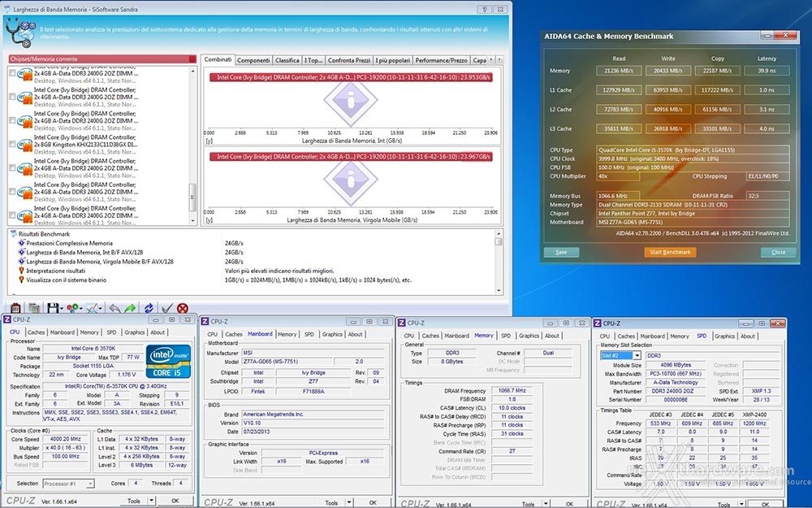Click the Memory Latency value 39.9 ns in AIDA64
812x508 pixels.
[767, 71]
